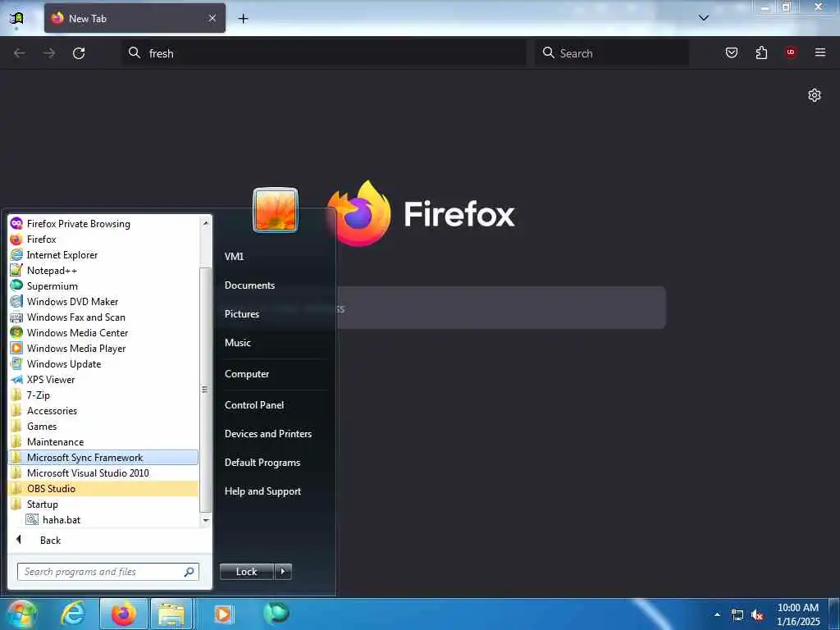This screenshot has height=630, width=840.
Task: Open the shutdown options arrow beside Lock
Action: click(x=283, y=572)
